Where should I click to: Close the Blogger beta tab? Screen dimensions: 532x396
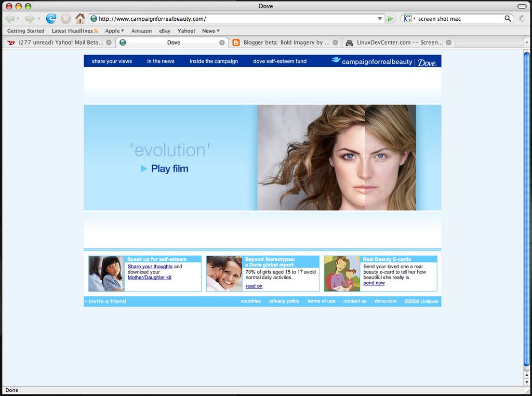tap(335, 43)
